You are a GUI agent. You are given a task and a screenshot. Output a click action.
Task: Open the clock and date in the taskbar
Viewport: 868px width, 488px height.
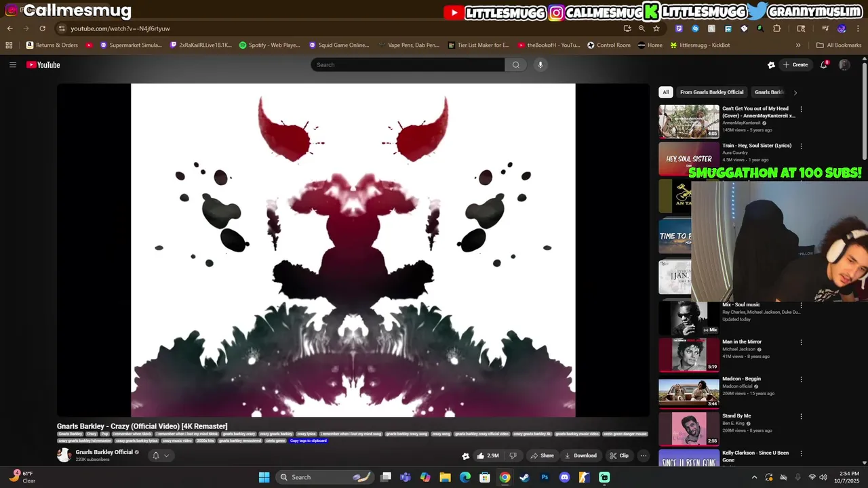coord(847,477)
